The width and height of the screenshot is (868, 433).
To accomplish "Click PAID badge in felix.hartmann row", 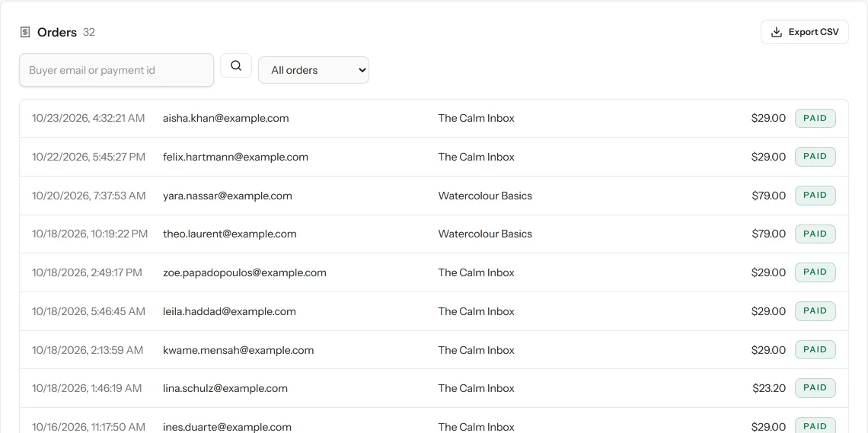I will (815, 157).
